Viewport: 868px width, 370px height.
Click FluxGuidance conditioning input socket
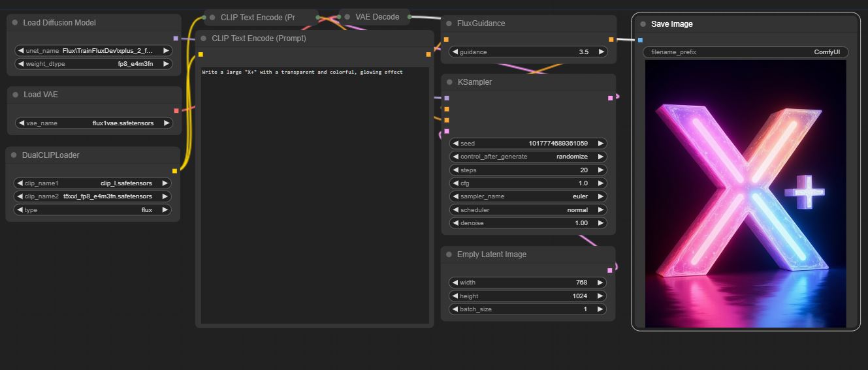click(x=446, y=40)
